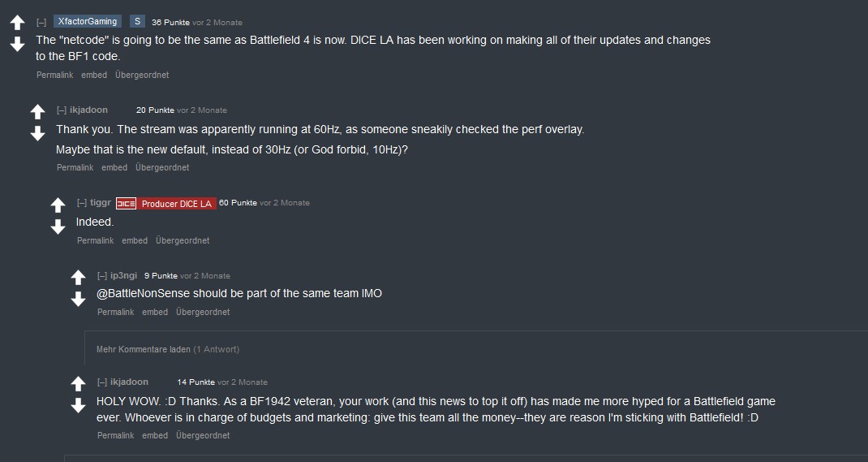Downvote ikjadoon's "HOLY WOW" comment

[78, 404]
